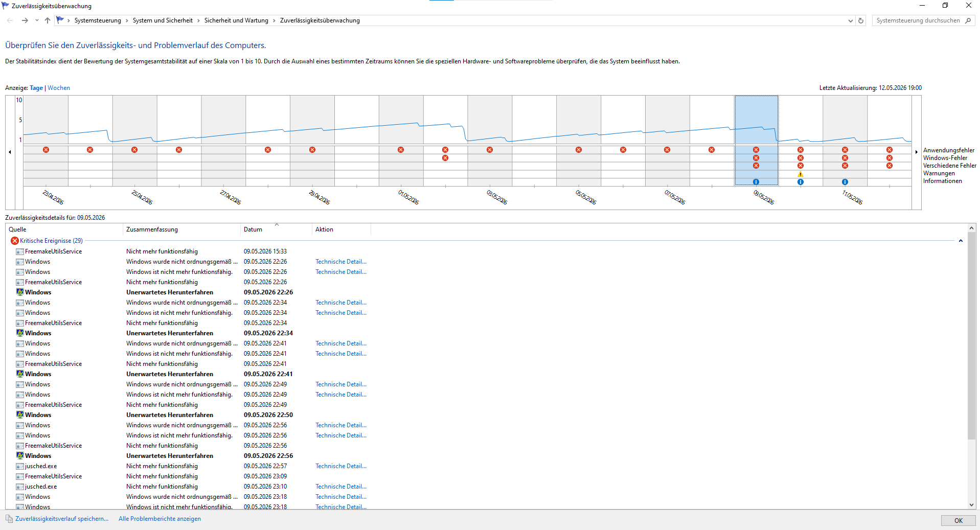
Task: Click the Windows shield icon of 22:34 shutdown row
Action: [20, 333]
